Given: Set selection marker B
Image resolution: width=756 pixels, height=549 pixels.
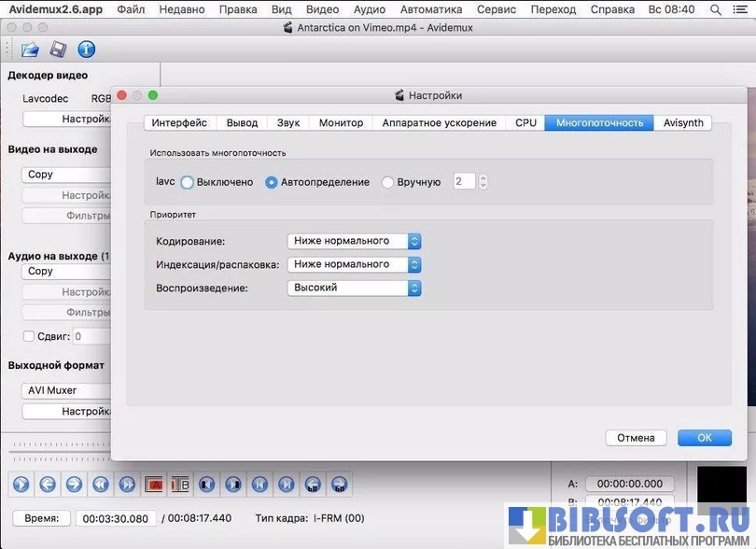Looking at the screenshot, I should point(180,485).
